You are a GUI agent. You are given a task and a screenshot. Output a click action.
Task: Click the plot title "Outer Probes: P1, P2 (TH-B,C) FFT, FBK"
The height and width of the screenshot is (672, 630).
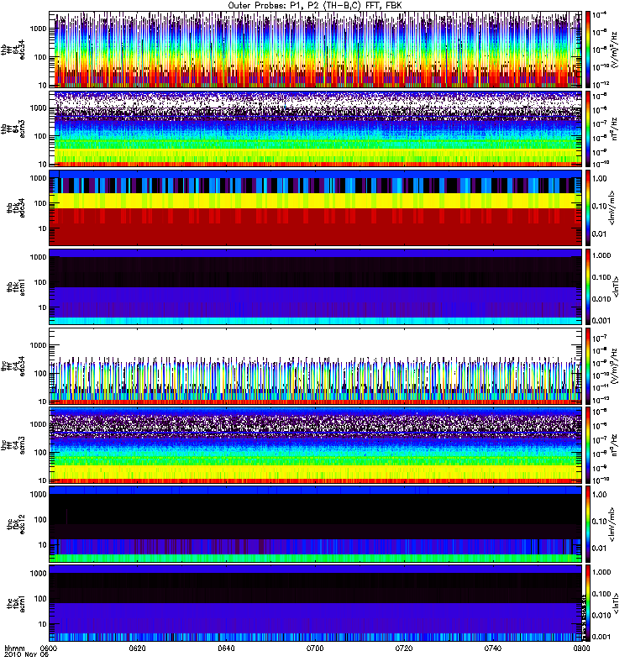pos(315,5)
